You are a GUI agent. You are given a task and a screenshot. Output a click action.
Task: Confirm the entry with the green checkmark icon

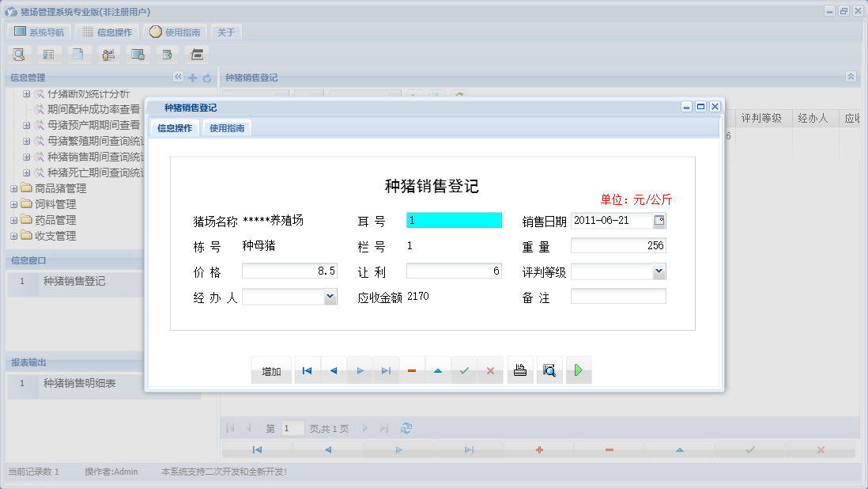464,370
